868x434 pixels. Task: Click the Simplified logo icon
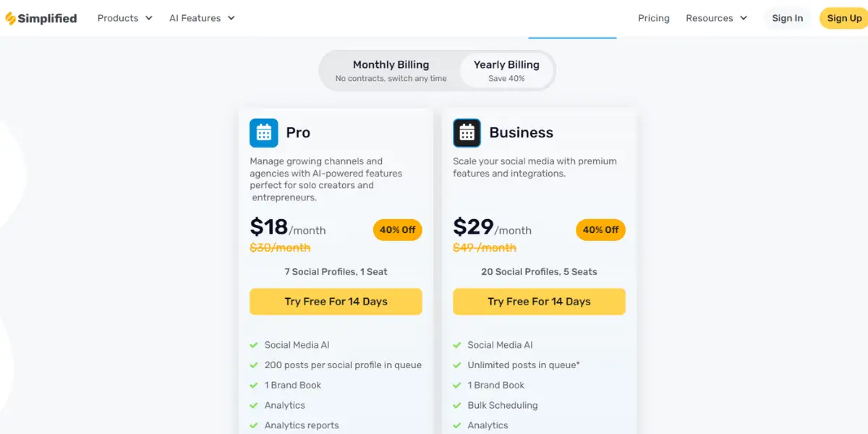[10, 18]
